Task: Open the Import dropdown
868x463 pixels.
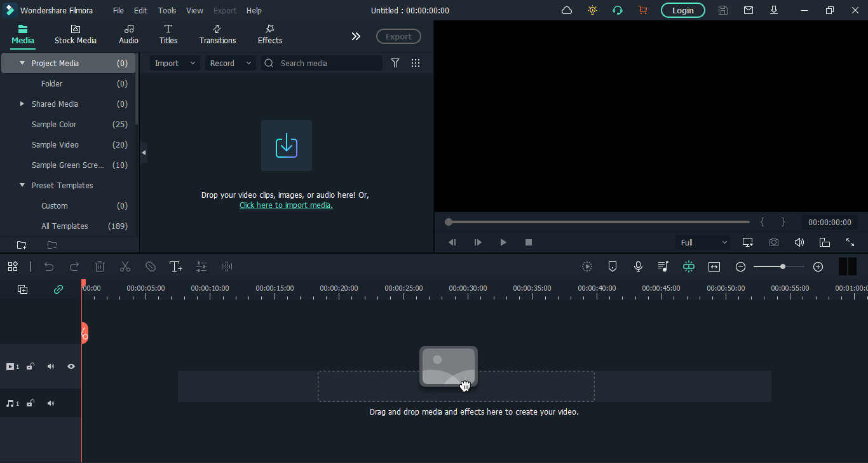Action: [x=175, y=63]
